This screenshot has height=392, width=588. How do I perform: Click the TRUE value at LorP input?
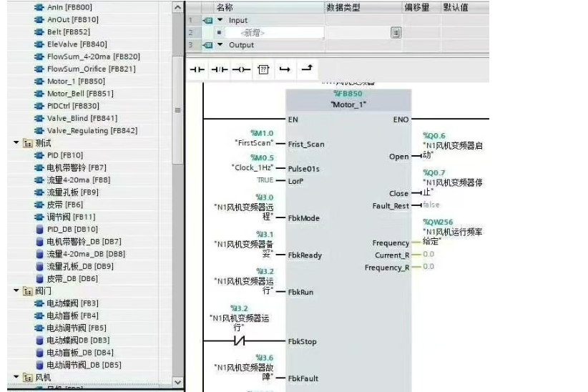(265, 180)
